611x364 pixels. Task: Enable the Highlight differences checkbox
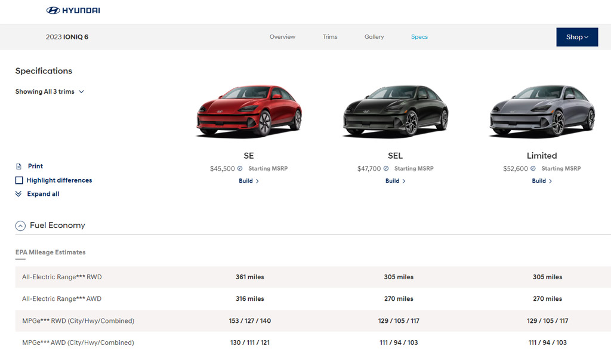(x=19, y=180)
